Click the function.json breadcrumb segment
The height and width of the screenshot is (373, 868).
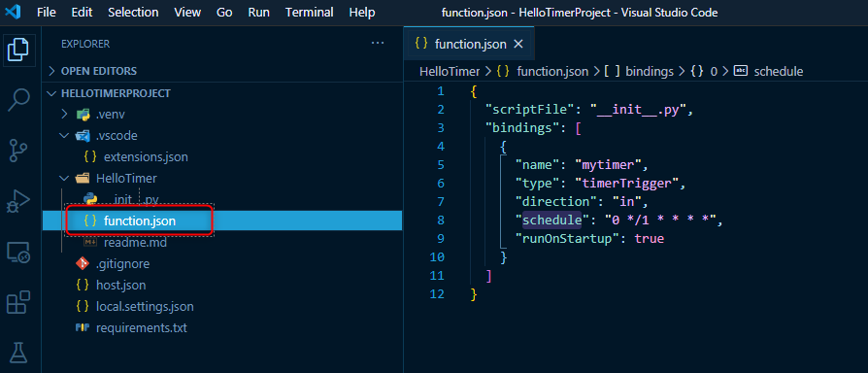(x=543, y=71)
